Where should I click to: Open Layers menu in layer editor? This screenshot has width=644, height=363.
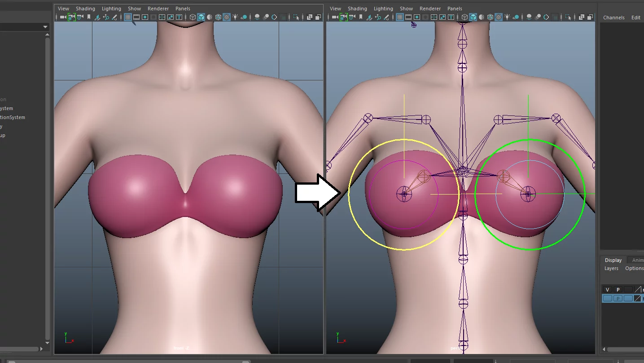click(611, 268)
